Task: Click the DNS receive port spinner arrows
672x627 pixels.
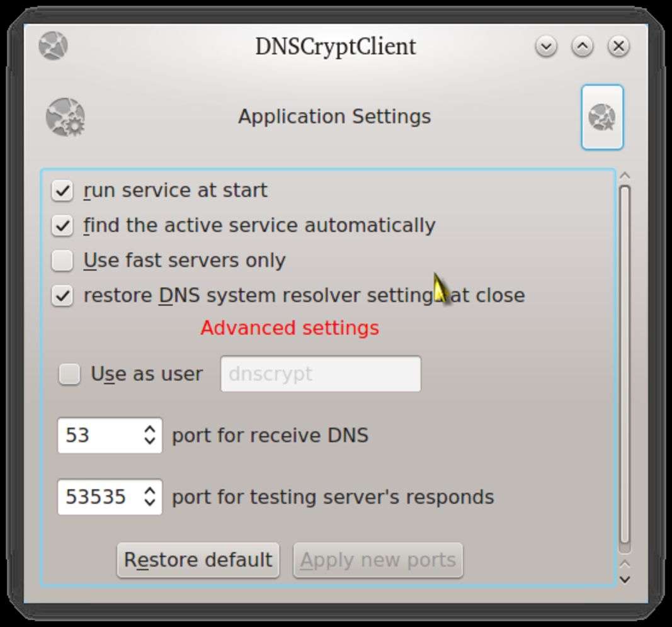Action: pos(150,435)
